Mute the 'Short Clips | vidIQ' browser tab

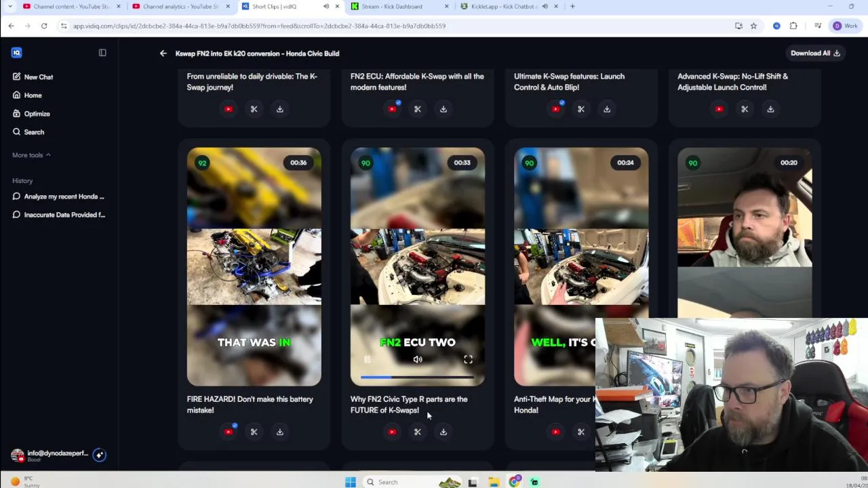click(326, 7)
